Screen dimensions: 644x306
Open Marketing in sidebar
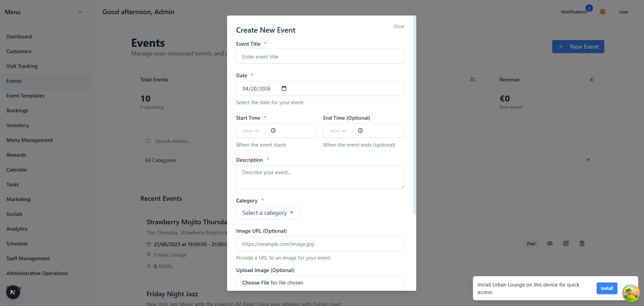pos(18,199)
